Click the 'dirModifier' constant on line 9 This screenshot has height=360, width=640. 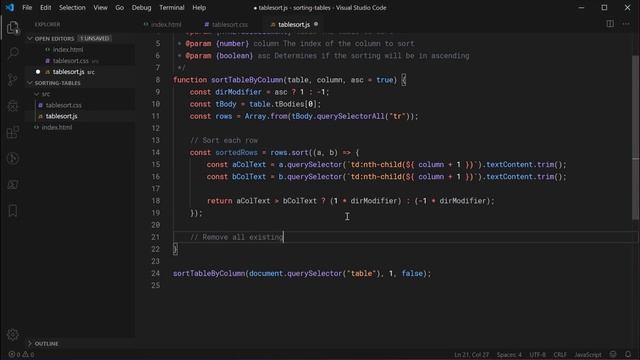(238, 92)
